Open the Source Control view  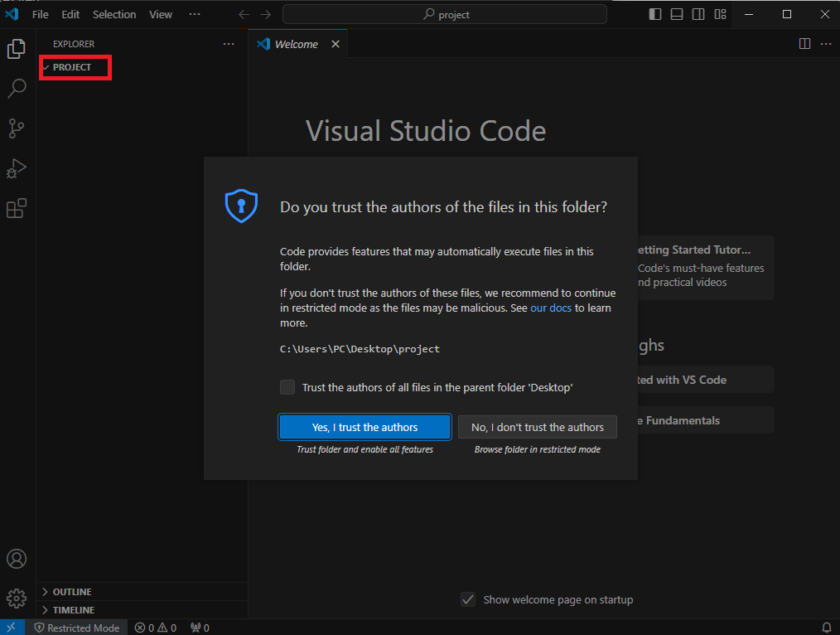[x=17, y=128]
